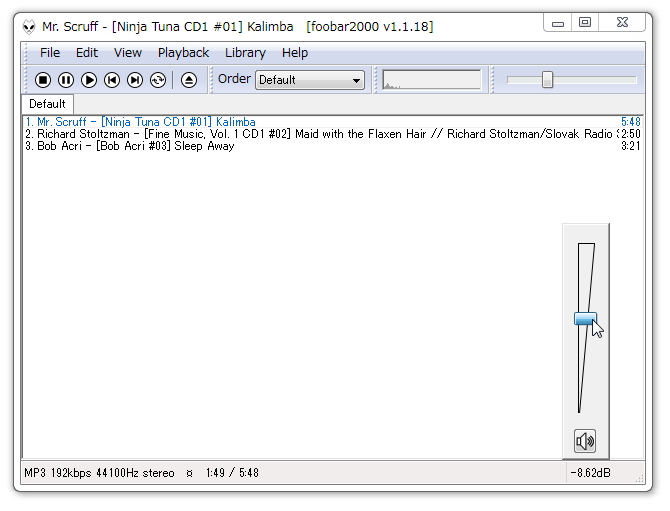This screenshot has width=670, height=511.
Task: Minimize the foobar2000 window
Action: coord(558,23)
